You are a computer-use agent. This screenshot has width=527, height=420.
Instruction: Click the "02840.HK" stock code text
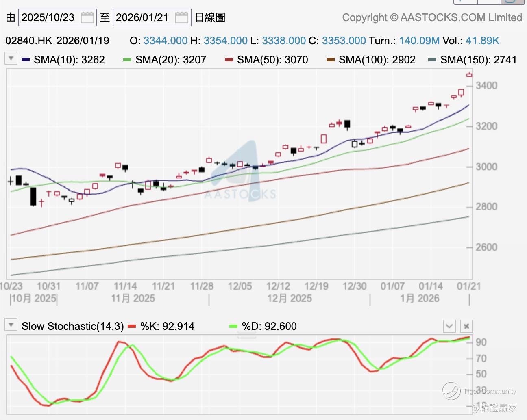[29, 41]
